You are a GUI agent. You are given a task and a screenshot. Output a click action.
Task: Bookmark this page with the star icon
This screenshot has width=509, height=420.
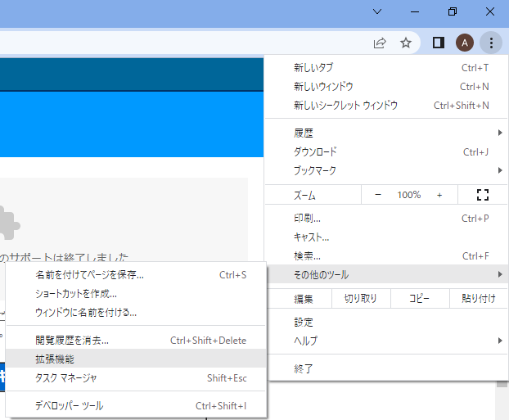pos(405,43)
